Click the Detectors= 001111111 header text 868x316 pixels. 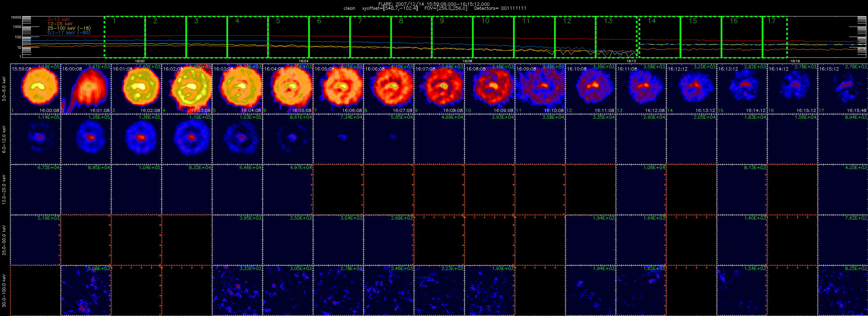pos(500,8)
